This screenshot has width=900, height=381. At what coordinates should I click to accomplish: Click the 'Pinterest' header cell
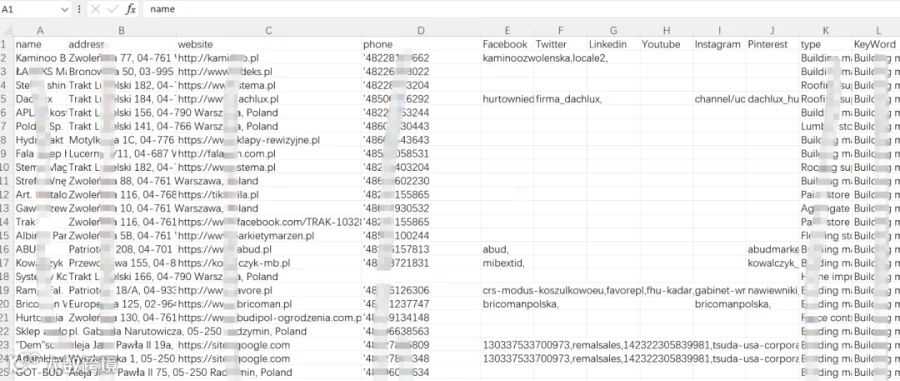pos(773,44)
